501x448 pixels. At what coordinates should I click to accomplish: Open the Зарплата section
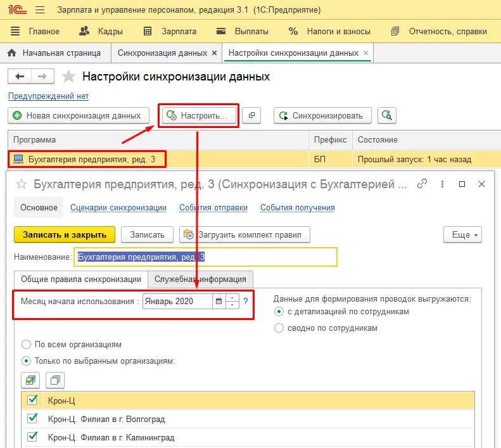click(179, 31)
